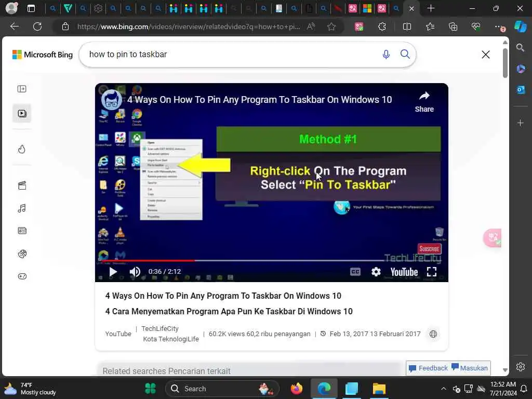Open translate extension toolbar icon
Image resolution: width=532 pixels, height=399 pixels.
359,26
